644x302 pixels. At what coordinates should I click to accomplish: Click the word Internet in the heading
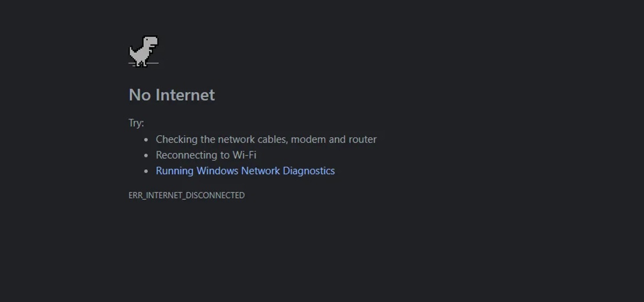tap(185, 95)
